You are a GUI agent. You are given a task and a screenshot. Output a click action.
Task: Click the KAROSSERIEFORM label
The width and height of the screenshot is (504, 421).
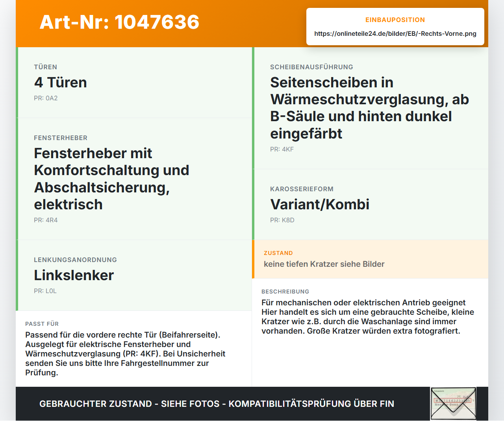point(302,189)
